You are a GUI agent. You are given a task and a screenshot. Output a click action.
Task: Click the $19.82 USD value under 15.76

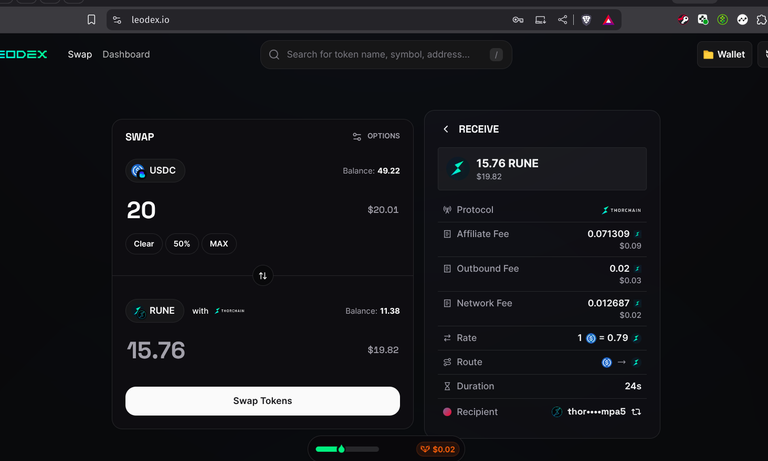(383, 350)
